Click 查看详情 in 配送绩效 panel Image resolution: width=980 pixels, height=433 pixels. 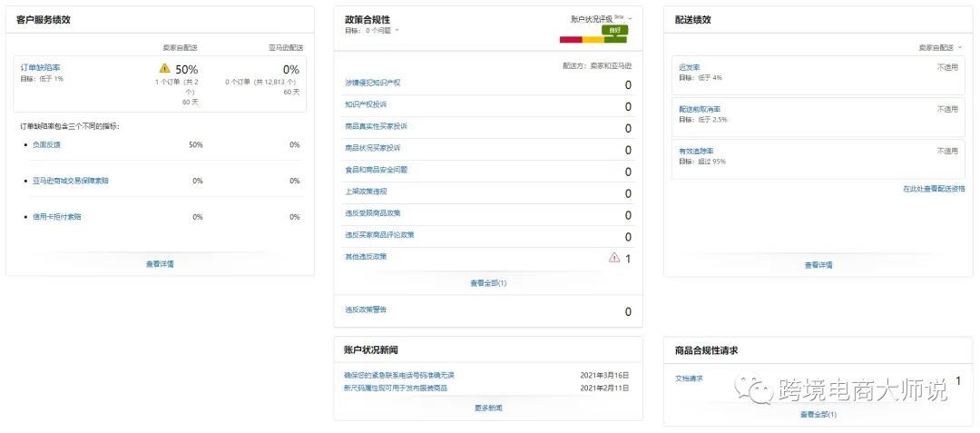[x=818, y=265]
